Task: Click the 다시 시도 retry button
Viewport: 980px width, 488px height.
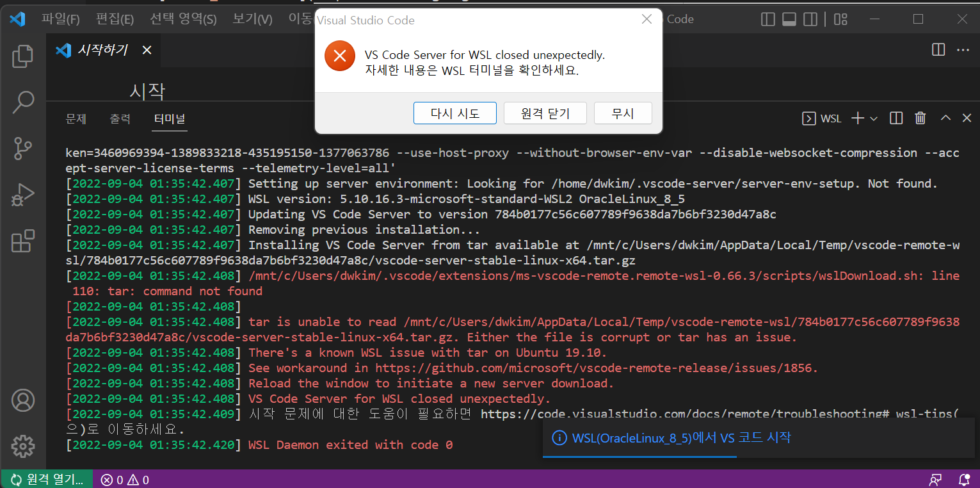Action: [x=454, y=113]
